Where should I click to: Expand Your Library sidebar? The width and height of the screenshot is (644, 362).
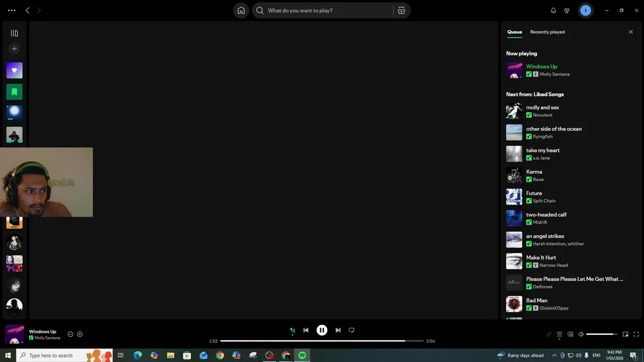pos(14,33)
